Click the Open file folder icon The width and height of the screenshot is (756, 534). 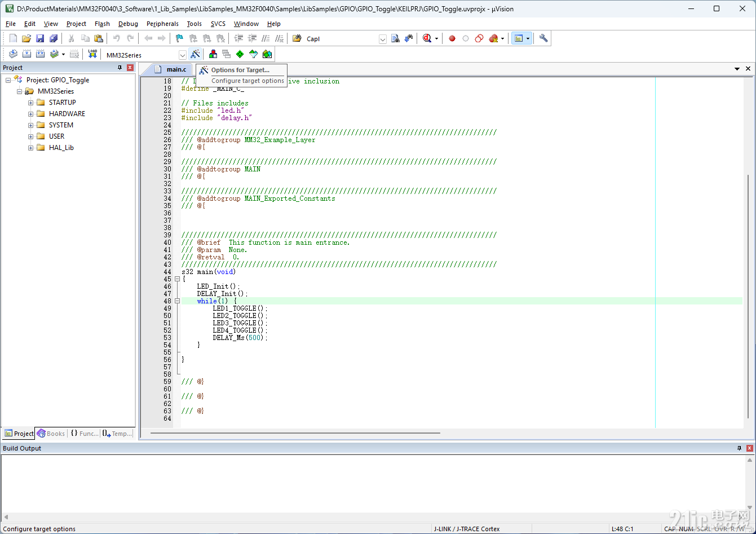coord(26,38)
